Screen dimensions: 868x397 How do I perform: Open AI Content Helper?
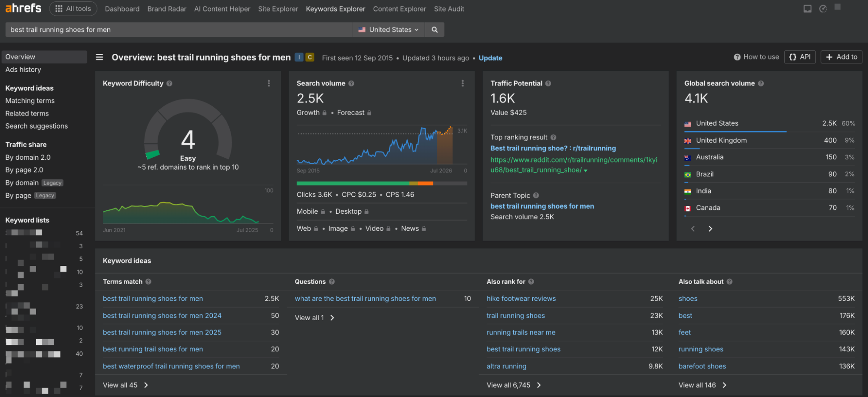(222, 9)
